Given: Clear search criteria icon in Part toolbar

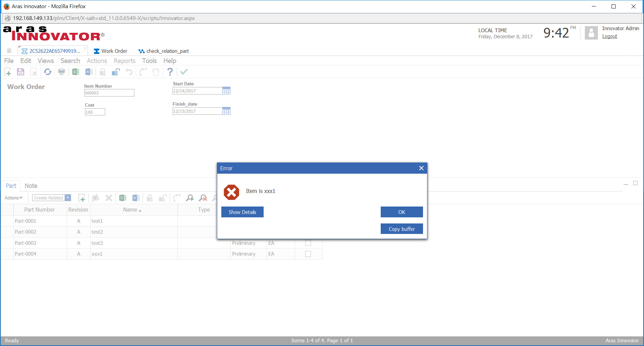Looking at the screenshot, I should (x=203, y=198).
